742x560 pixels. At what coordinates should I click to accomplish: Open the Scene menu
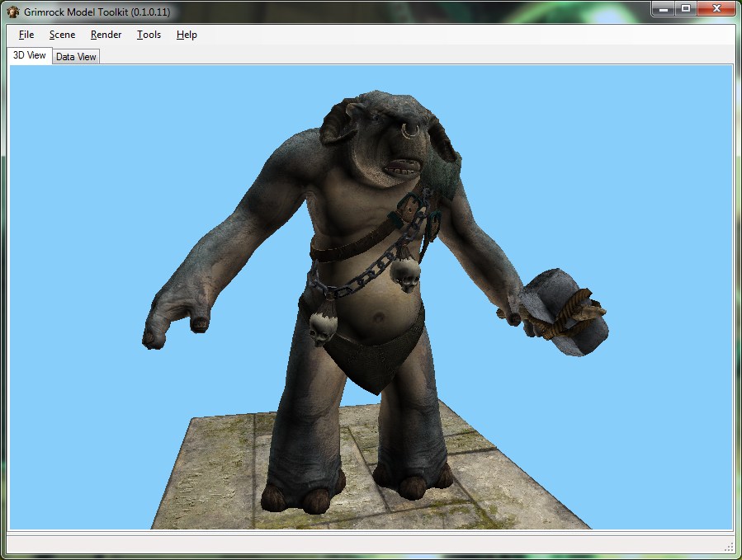coord(63,35)
